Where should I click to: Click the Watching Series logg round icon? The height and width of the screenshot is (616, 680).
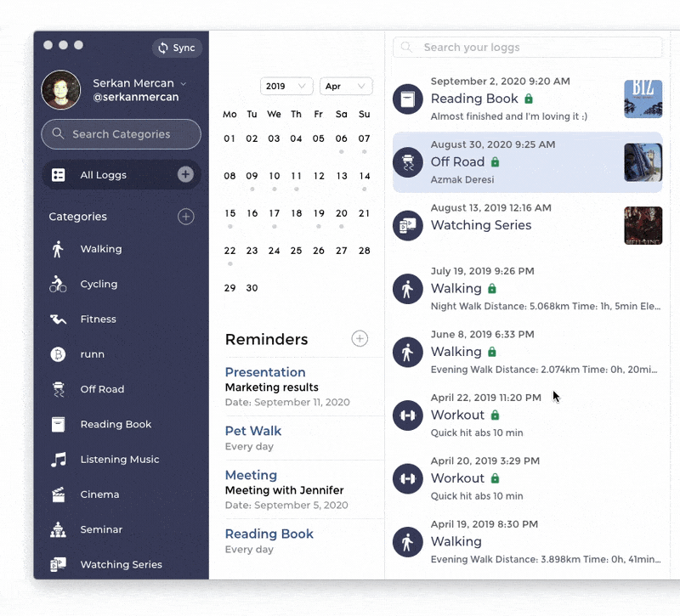pyautogui.click(x=408, y=225)
